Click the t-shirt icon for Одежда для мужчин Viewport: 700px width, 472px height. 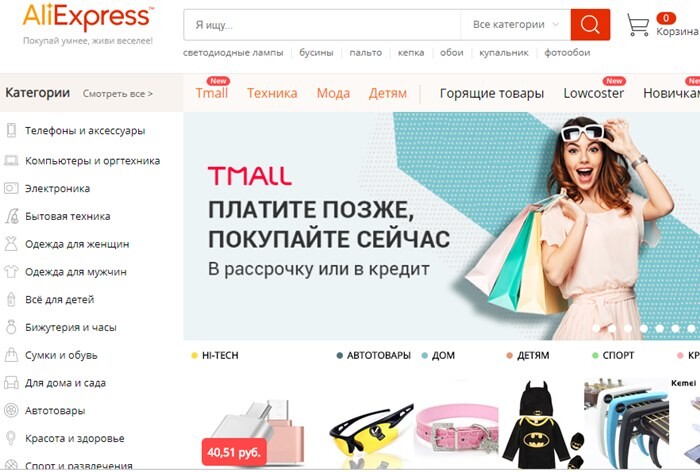tap(11, 272)
